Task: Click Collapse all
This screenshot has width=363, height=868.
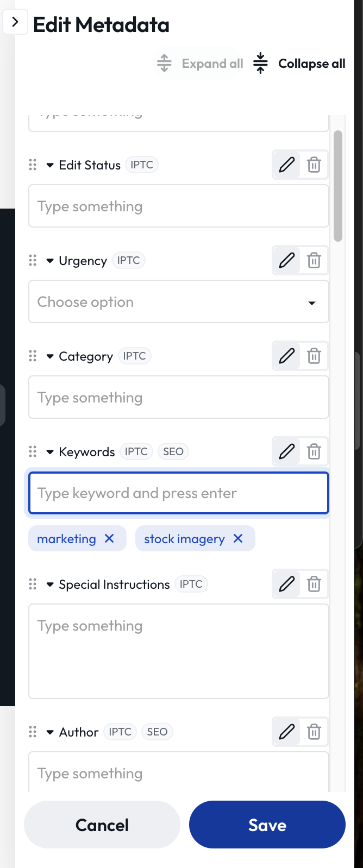Action: tap(299, 64)
